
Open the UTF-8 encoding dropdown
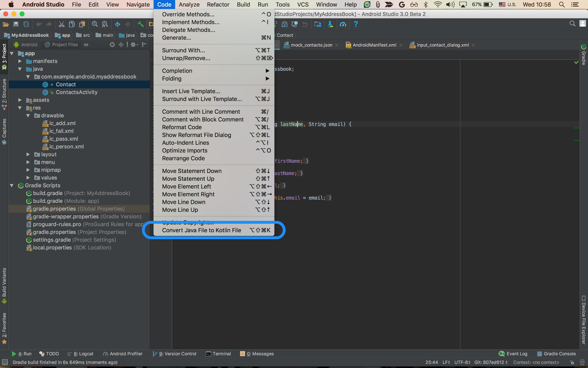point(462,362)
